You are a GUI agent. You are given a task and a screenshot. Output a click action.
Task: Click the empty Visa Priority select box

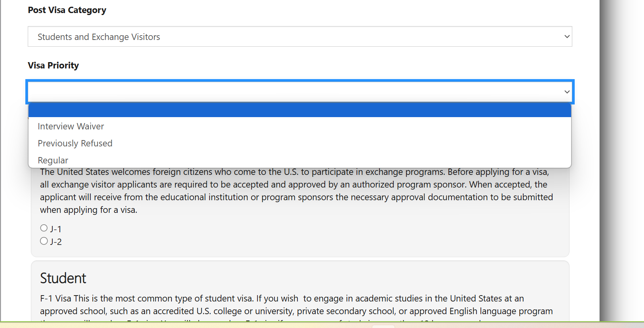coord(293,92)
